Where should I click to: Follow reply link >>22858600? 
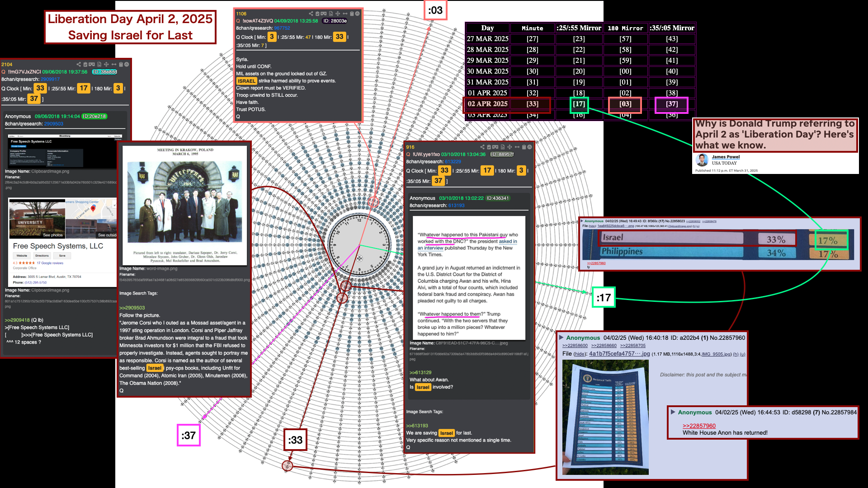coord(575,346)
